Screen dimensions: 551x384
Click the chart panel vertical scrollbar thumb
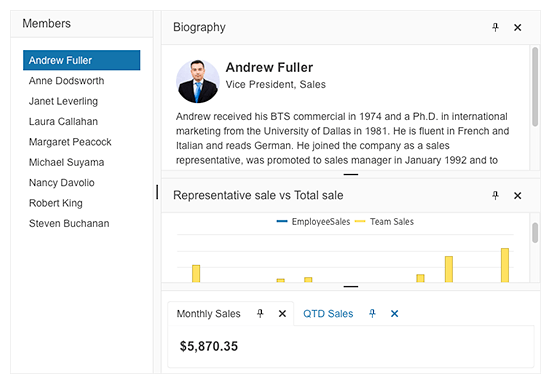point(535,233)
